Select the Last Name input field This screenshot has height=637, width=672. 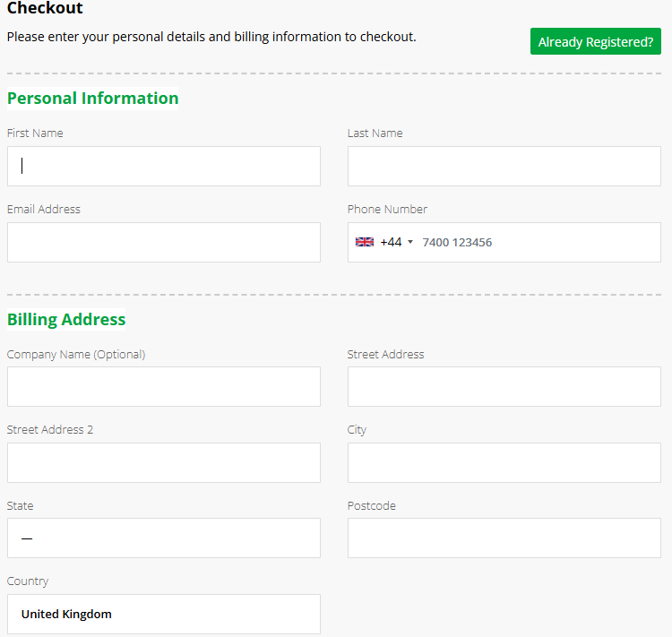point(504,167)
